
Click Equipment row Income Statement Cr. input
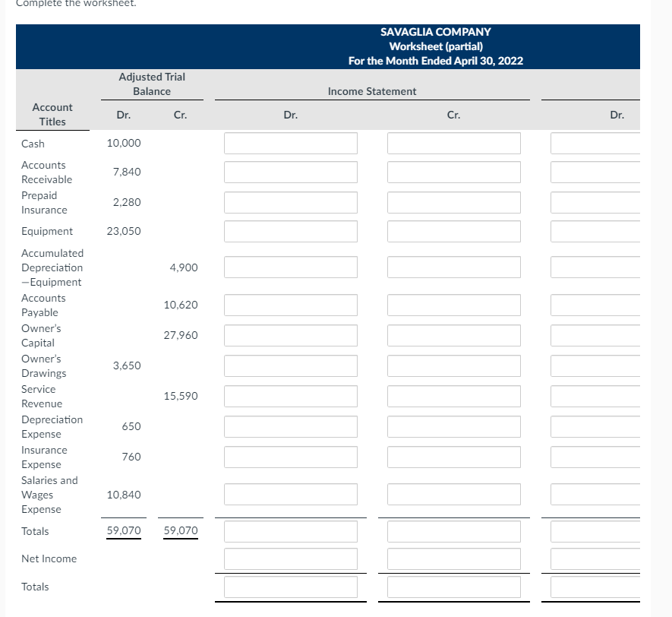pyautogui.click(x=454, y=231)
